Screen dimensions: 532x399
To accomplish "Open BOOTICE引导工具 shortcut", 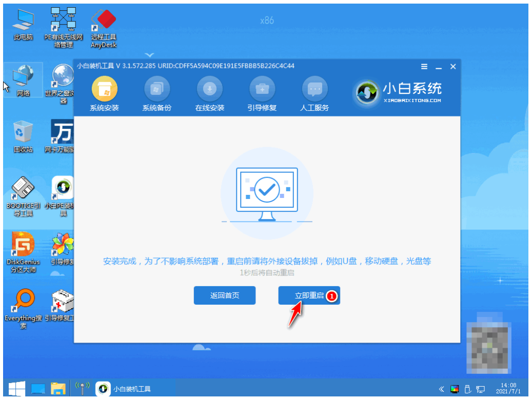I will click(23, 196).
